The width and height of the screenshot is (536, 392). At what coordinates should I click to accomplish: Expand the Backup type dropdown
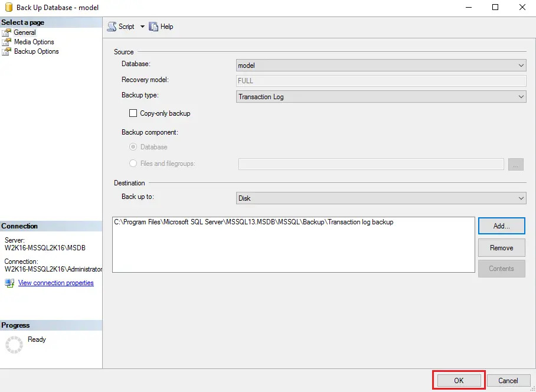tap(381, 97)
